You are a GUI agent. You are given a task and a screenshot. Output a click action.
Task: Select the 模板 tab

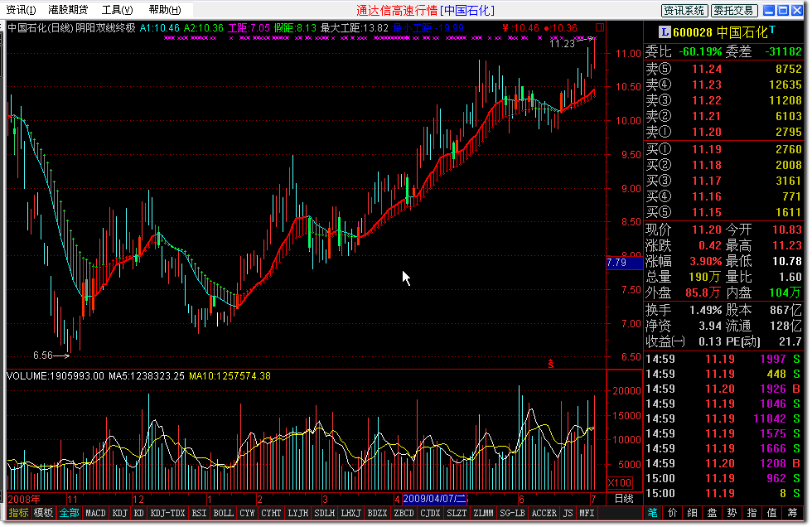(x=43, y=513)
